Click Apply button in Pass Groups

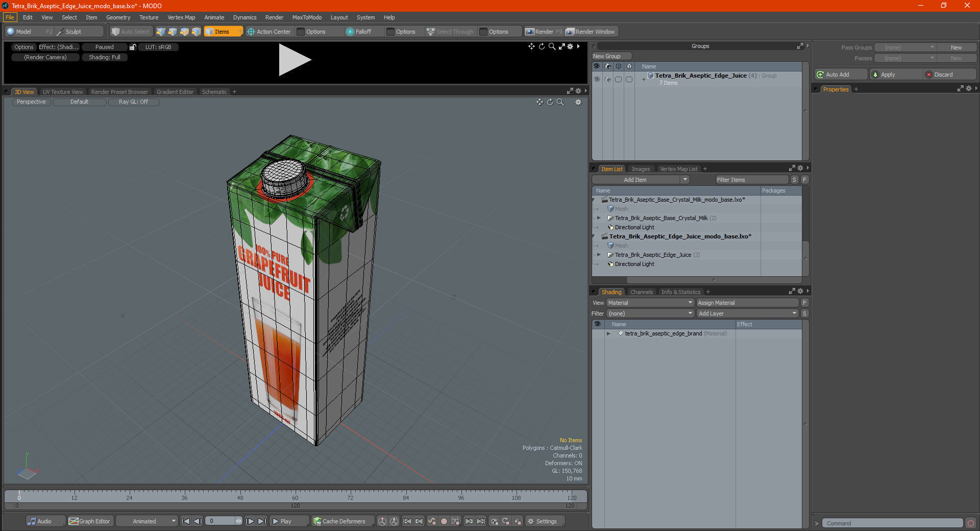(x=897, y=75)
